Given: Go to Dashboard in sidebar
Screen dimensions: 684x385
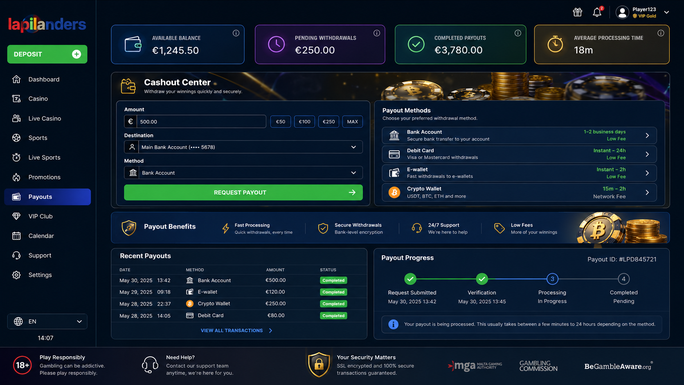Looking at the screenshot, I should (x=47, y=79).
